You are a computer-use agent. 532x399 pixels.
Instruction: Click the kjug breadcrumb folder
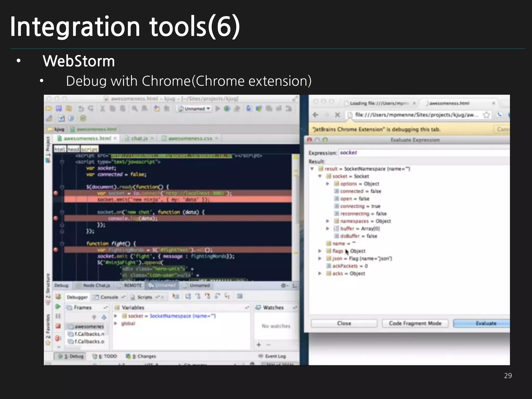[x=56, y=129]
